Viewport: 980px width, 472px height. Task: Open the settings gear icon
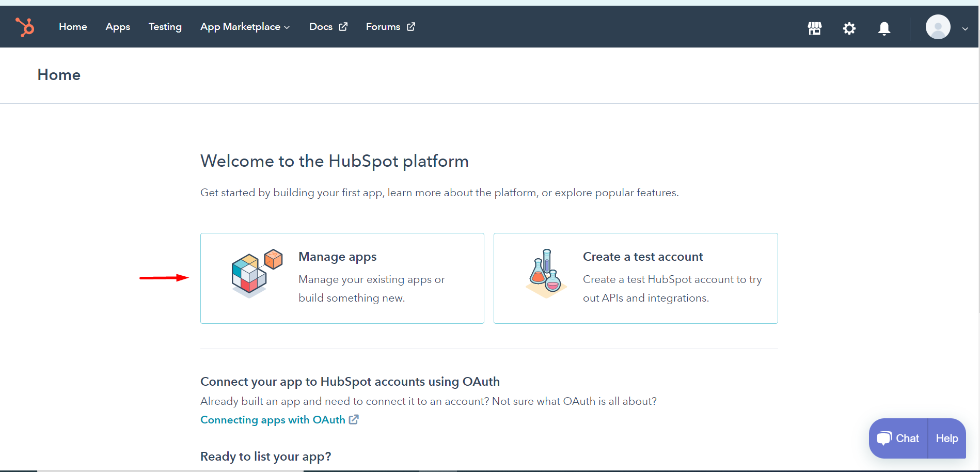849,28
